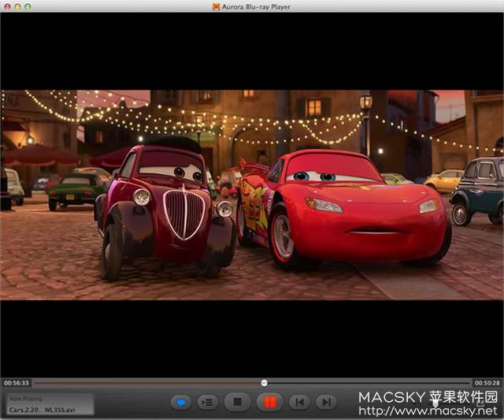Pause playback with the red pause button

(x=269, y=402)
